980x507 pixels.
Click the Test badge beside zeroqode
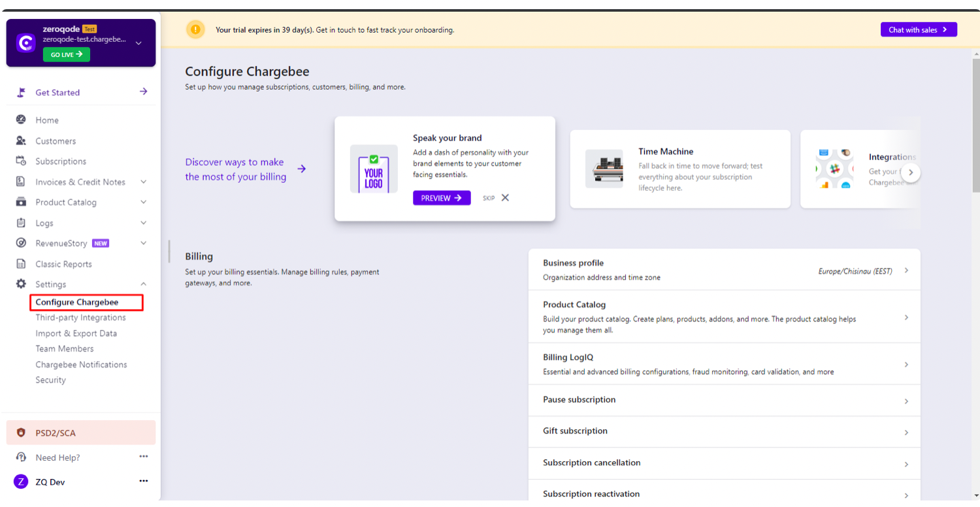tap(90, 29)
